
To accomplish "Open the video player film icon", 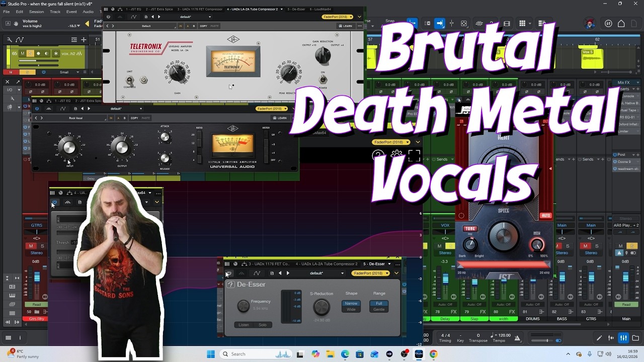I will pos(507,24).
